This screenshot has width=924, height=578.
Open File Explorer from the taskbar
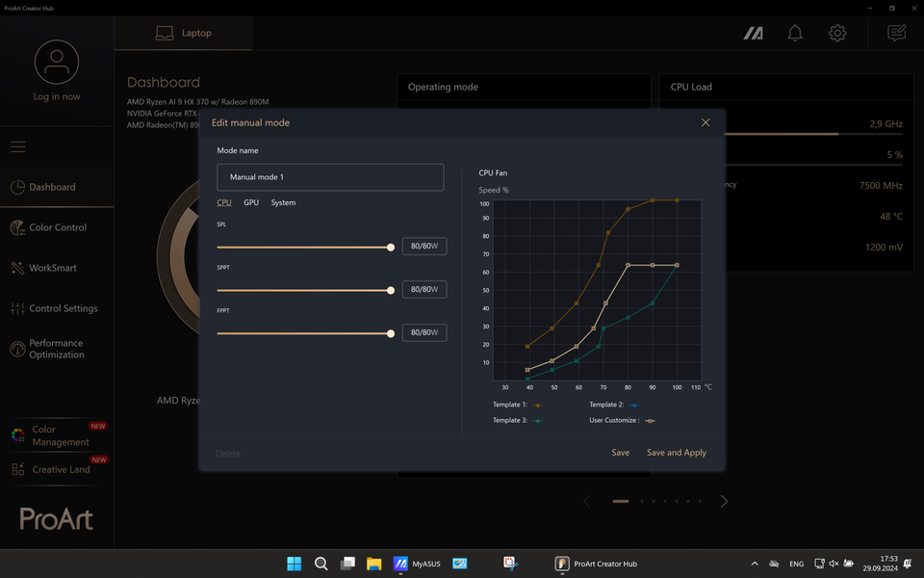click(x=373, y=564)
